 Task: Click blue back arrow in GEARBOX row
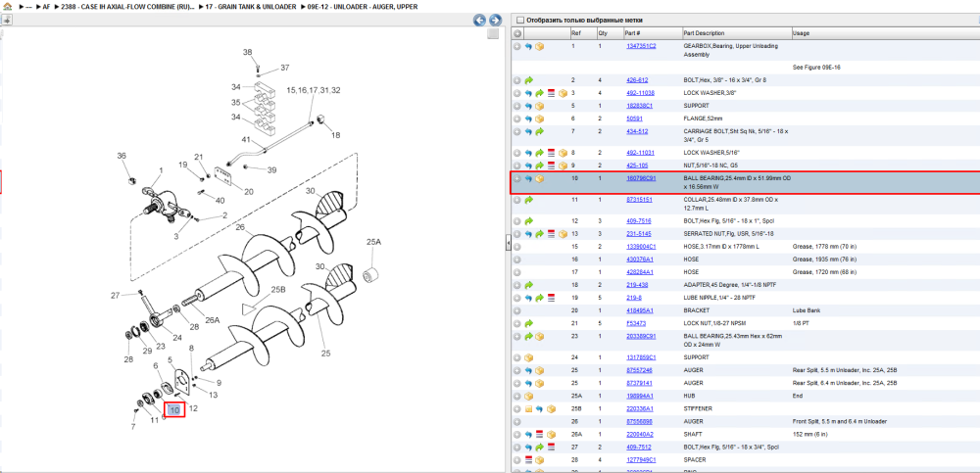pyautogui.click(x=529, y=46)
